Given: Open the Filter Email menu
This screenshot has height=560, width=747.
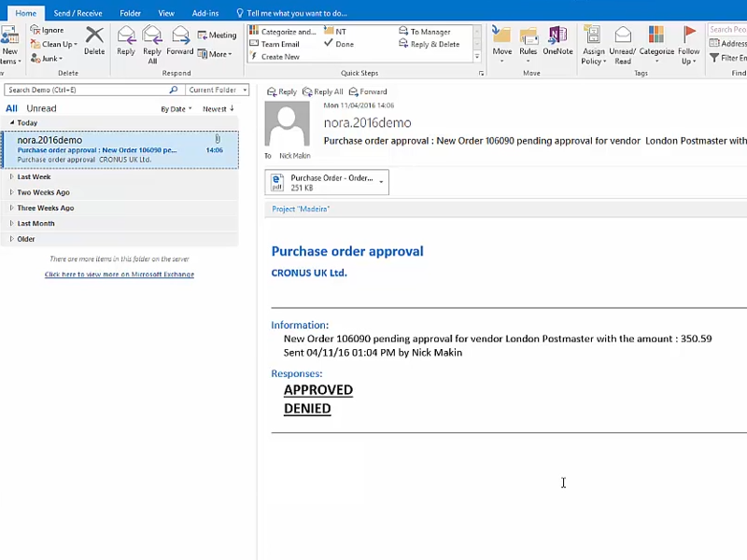Looking at the screenshot, I should point(728,58).
